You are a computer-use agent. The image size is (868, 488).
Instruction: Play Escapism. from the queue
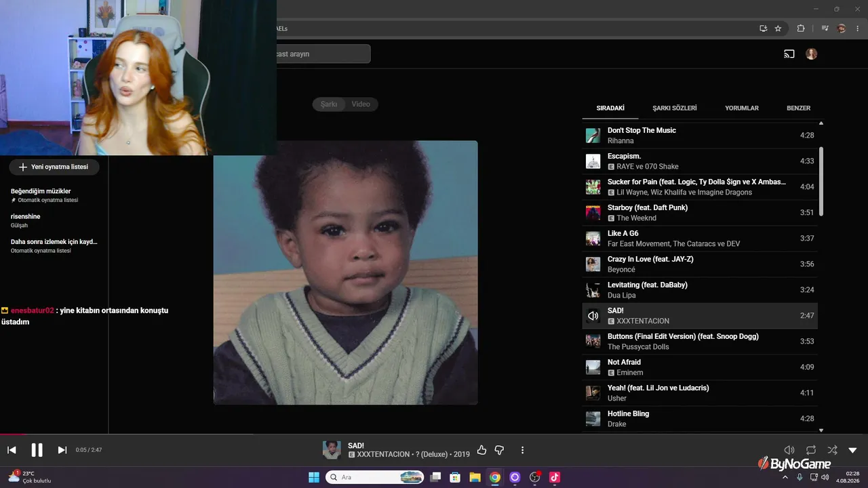[x=700, y=161]
